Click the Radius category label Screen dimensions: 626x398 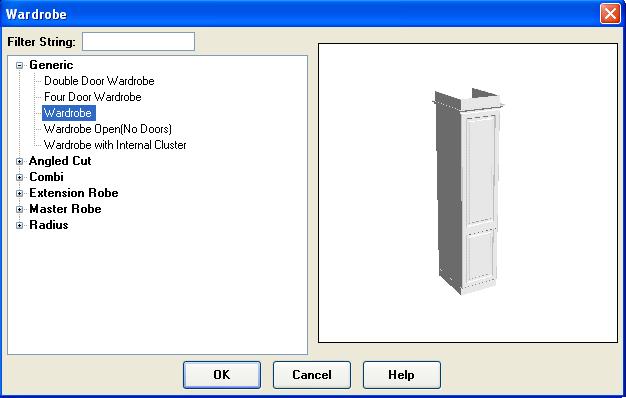[49, 225]
